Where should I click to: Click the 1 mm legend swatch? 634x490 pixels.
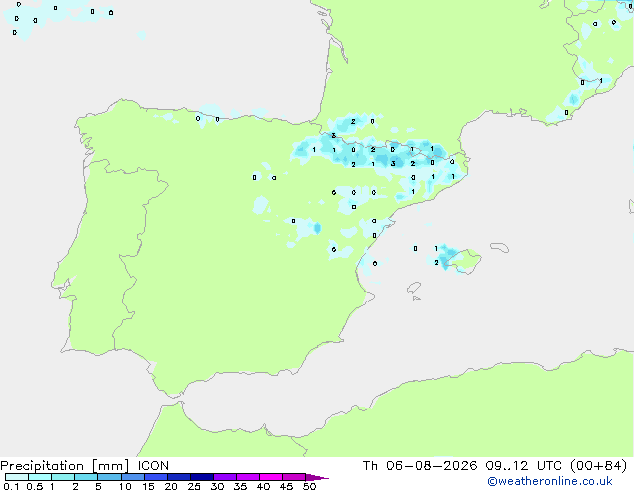point(63,477)
